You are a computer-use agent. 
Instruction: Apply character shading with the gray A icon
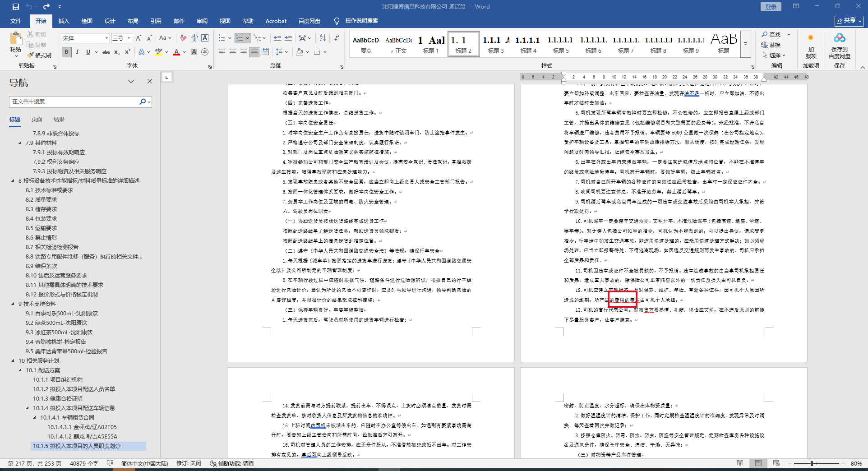click(194, 52)
